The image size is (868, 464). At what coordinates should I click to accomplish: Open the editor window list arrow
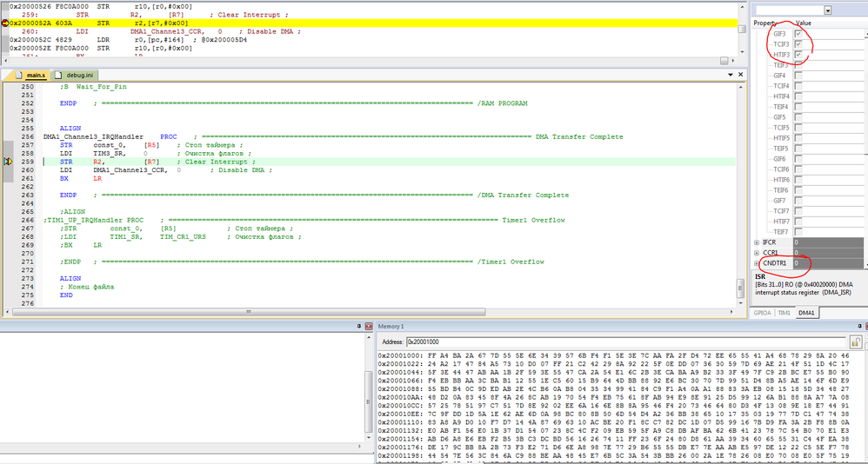click(x=731, y=75)
